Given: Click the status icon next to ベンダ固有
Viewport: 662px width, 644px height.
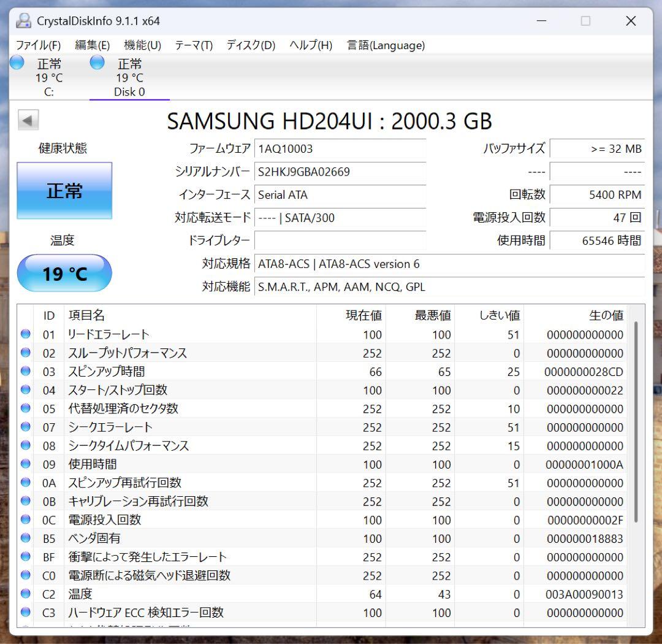Looking at the screenshot, I should coord(25,539).
